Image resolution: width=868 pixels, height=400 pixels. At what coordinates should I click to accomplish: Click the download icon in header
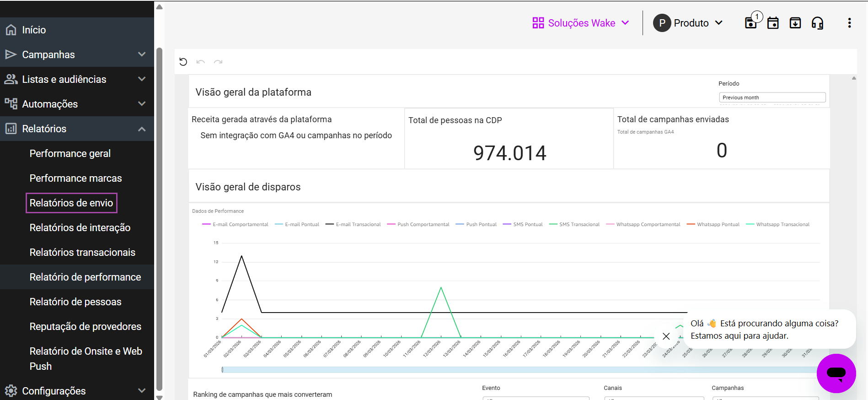795,23
